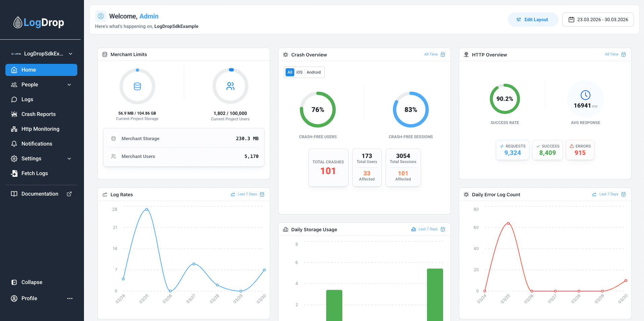Click the user avatar icon beside Welcome
This screenshot has width=644, height=321.
coord(101,16)
